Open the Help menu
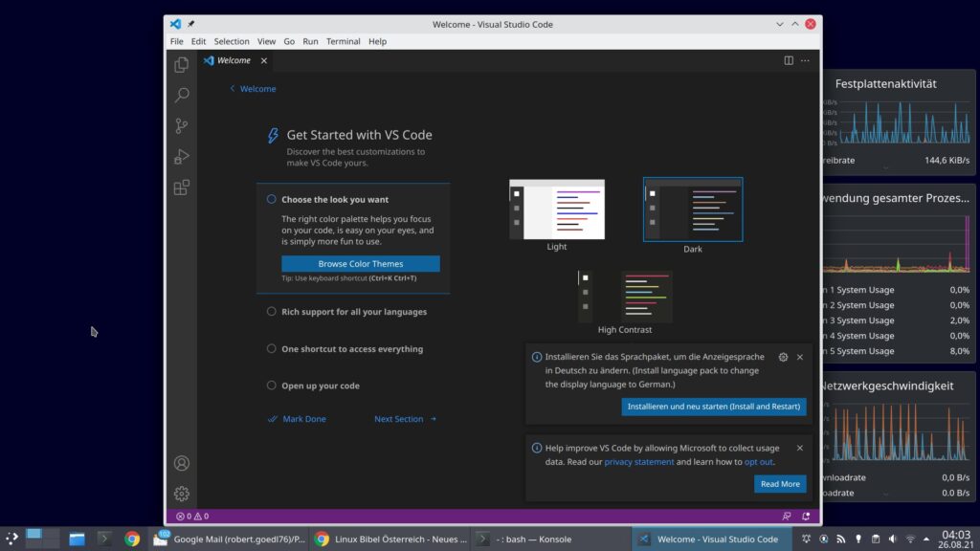The width and height of the screenshot is (980, 551). click(377, 41)
